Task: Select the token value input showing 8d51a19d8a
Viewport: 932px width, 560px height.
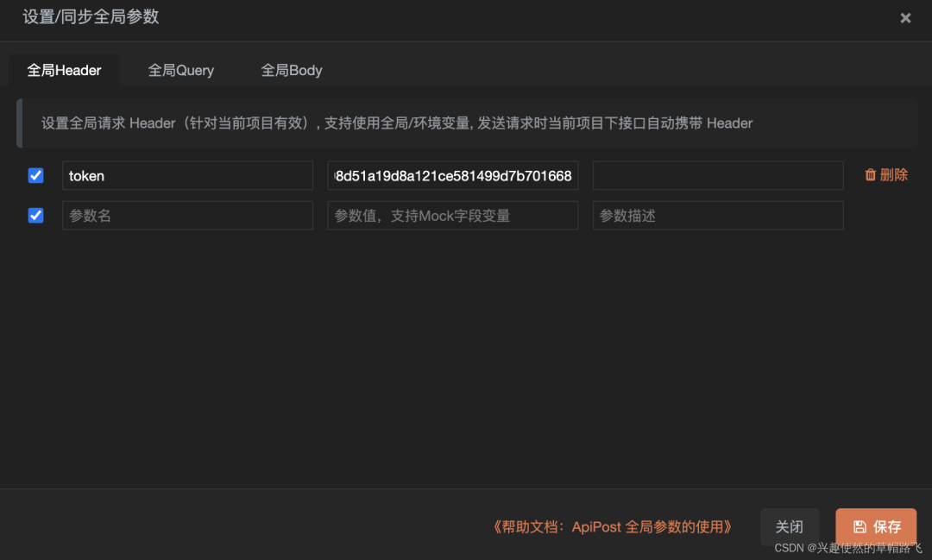Action: click(452, 175)
